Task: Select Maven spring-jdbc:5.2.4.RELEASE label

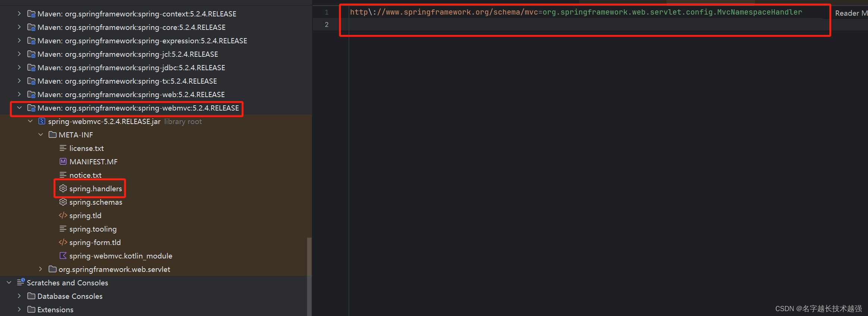Action: point(131,68)
